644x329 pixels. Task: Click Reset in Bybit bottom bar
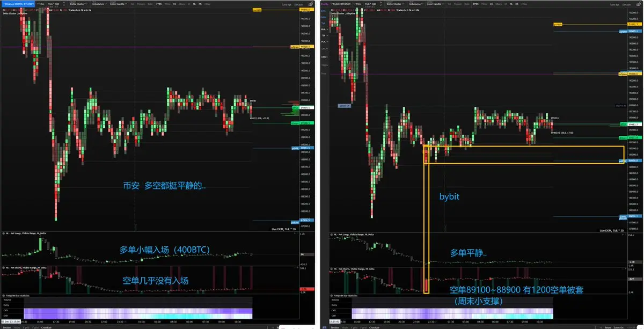click(608, 327)
